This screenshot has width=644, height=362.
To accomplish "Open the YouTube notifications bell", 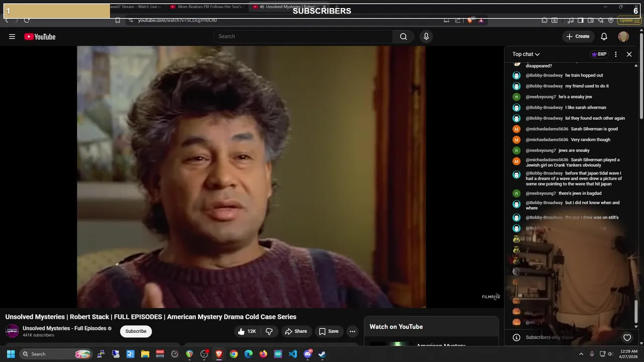I will 604,36.
